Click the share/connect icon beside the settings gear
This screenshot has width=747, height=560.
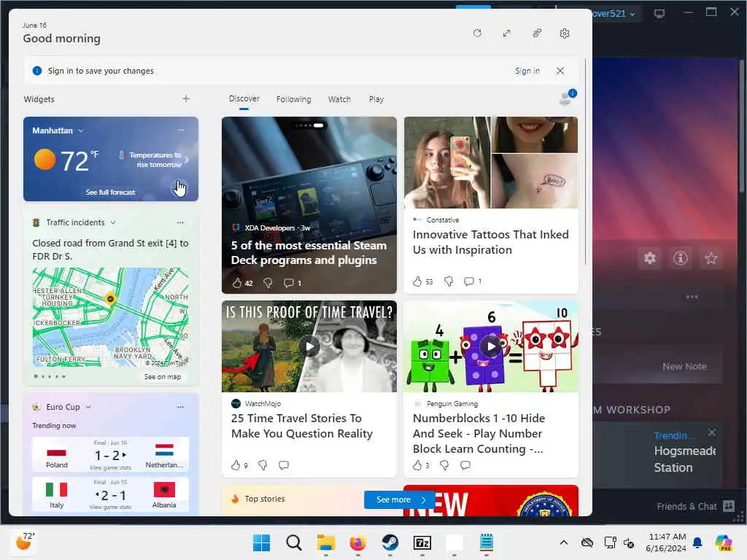(x=537, y=34)
